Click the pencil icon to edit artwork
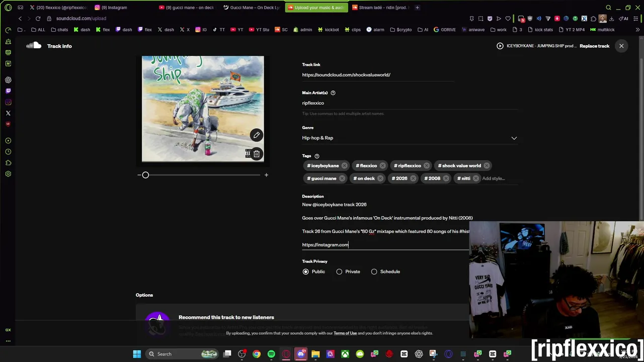The height and width of the screenshot is (362, 644). [257, 135]
